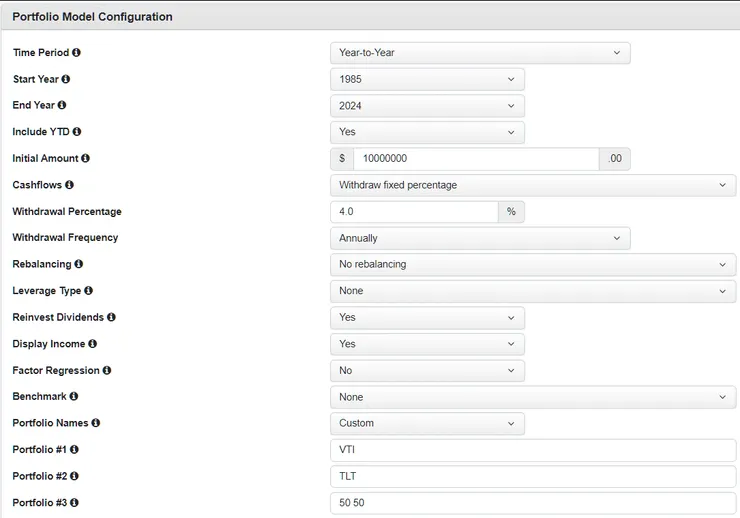Screen dimensions: 740x518
Task: Click the Initial Amount info icon
Action: [85, 158]
